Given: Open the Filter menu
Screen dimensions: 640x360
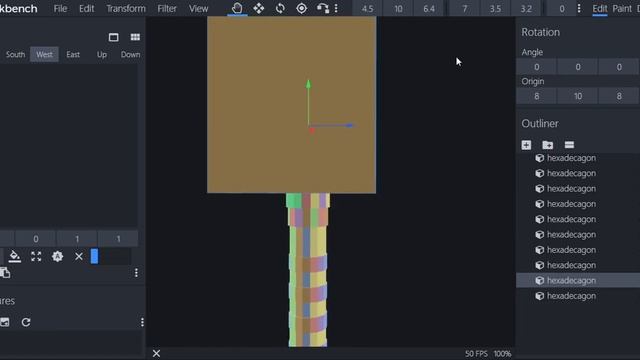Looking at the screenshot, I should (x=167, y=8).
